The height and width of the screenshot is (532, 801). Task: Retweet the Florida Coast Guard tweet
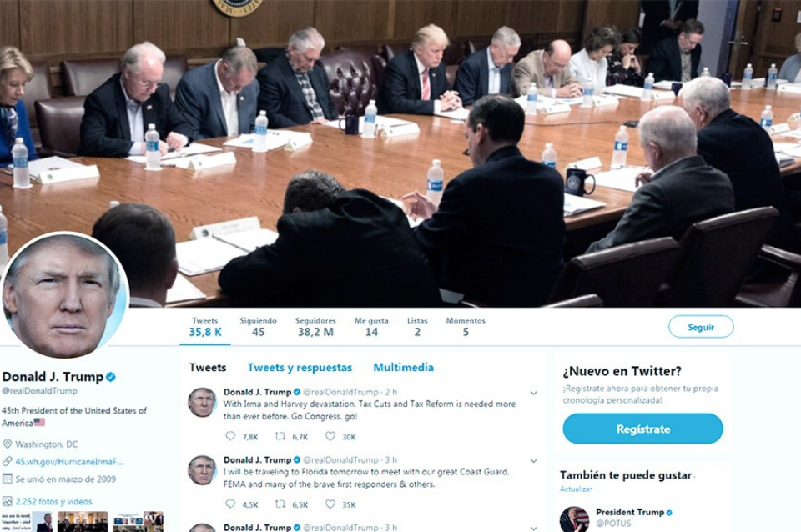(x=280, y=504)
